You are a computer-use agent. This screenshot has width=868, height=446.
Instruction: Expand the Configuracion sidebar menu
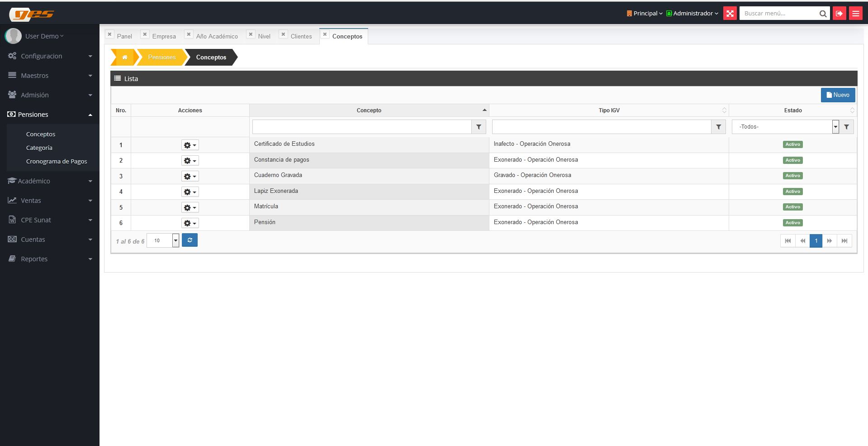coord(50,56)
